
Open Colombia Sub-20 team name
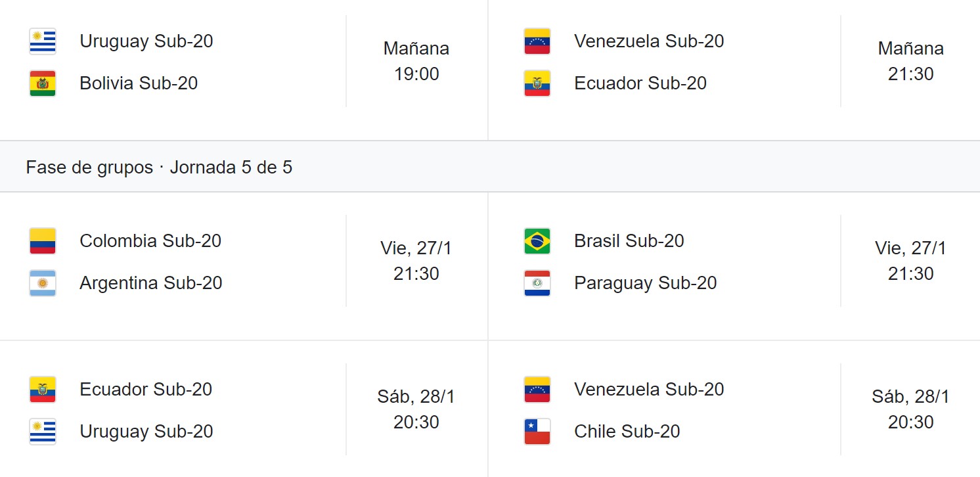150,240
